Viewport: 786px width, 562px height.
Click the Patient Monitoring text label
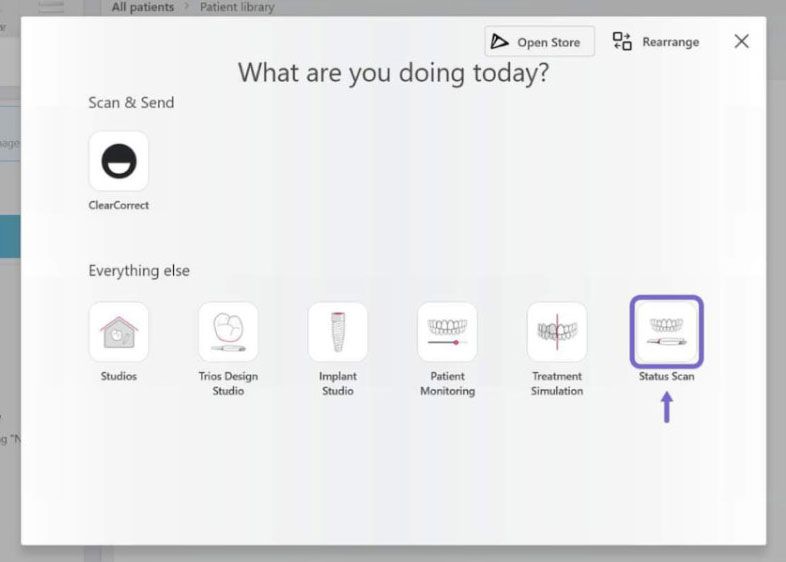pos(447,383)
